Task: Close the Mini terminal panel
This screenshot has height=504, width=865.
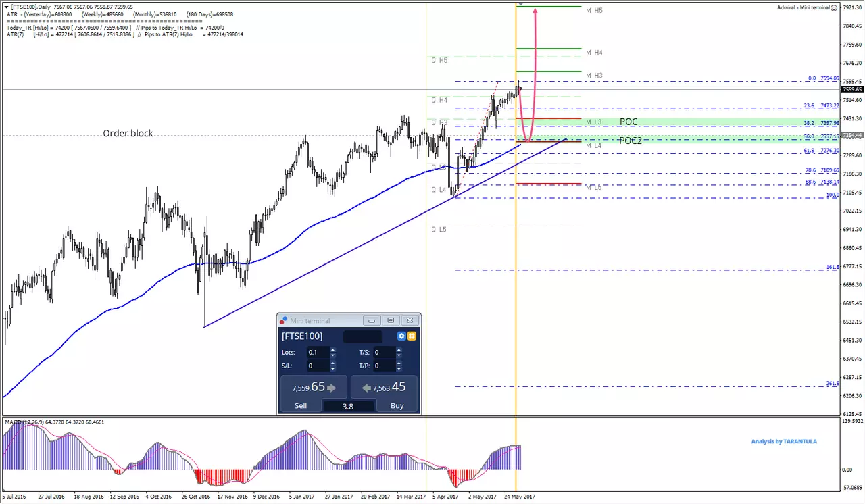Action: coord(410,320)
